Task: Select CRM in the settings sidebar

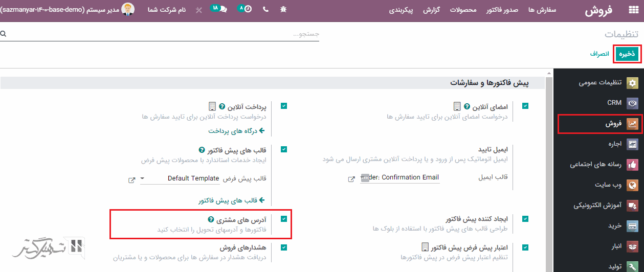Action: coord(614,103)
